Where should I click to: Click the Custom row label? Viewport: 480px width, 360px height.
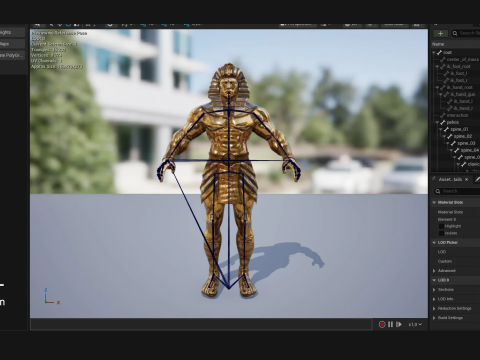pos(445,261)
